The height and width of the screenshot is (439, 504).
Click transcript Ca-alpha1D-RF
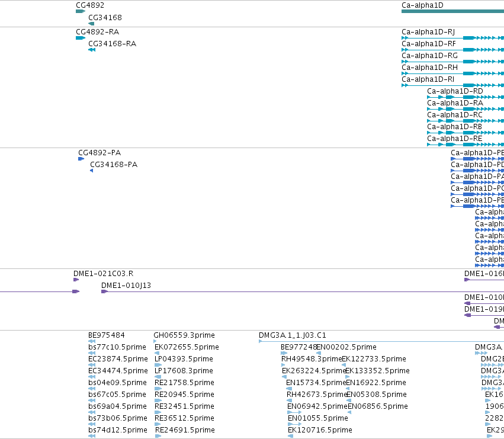(428, 44)
